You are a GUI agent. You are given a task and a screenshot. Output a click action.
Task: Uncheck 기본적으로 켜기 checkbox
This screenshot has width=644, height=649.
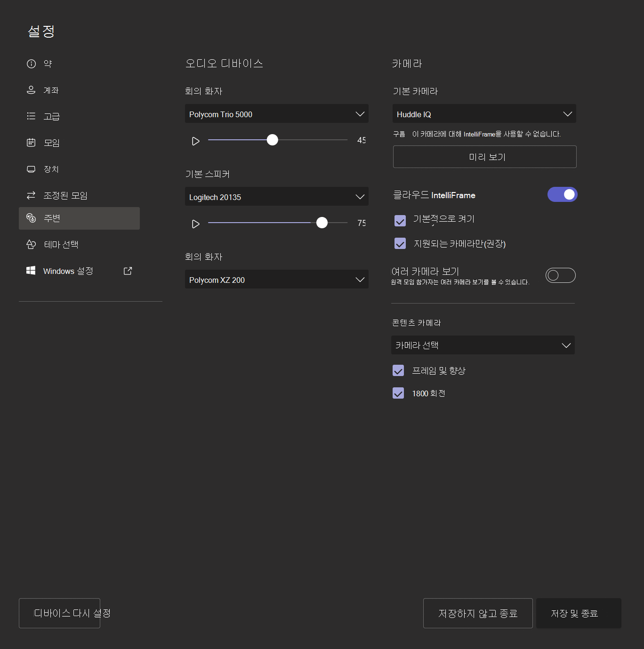pos(400,220)
